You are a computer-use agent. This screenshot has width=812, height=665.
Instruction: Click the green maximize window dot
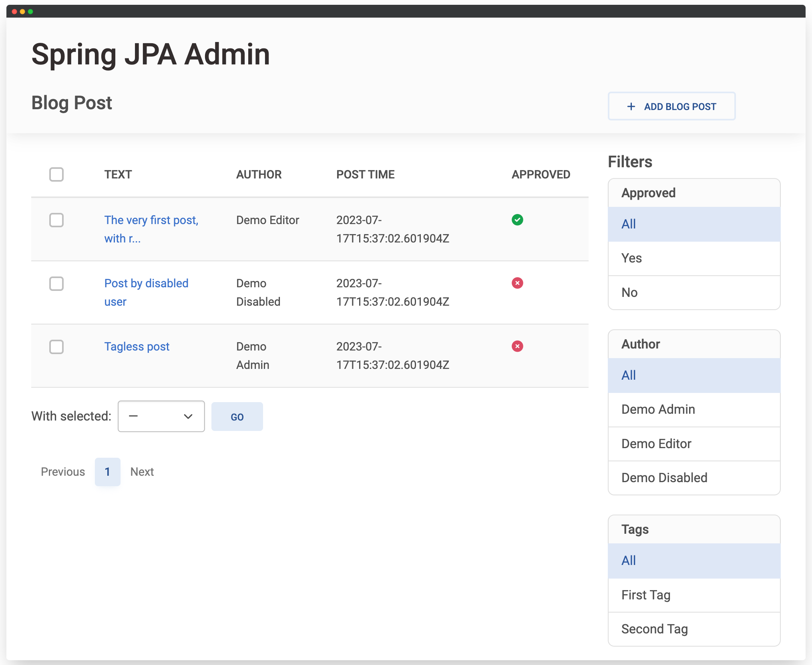click(x=30, y=12)
